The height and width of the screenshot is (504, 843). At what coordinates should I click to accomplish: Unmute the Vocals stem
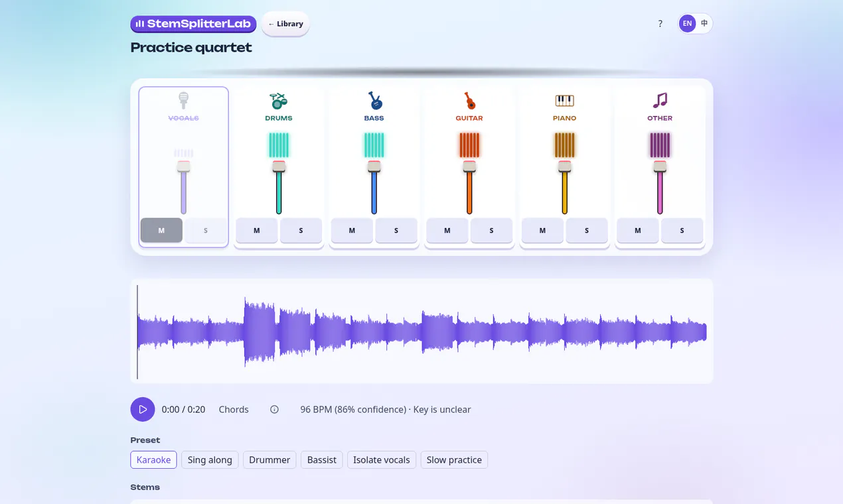click(161, 230)
